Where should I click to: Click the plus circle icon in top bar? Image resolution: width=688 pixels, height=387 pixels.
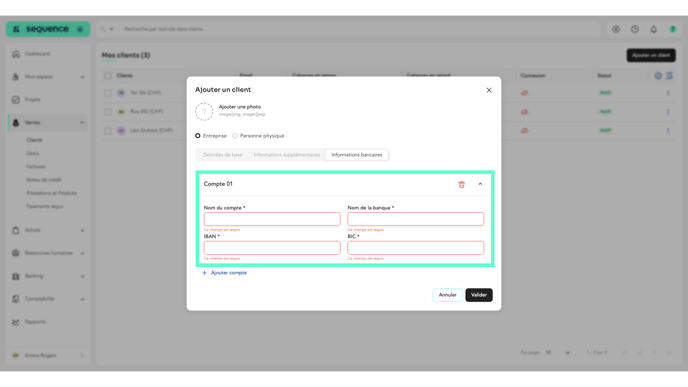point(616,29)
